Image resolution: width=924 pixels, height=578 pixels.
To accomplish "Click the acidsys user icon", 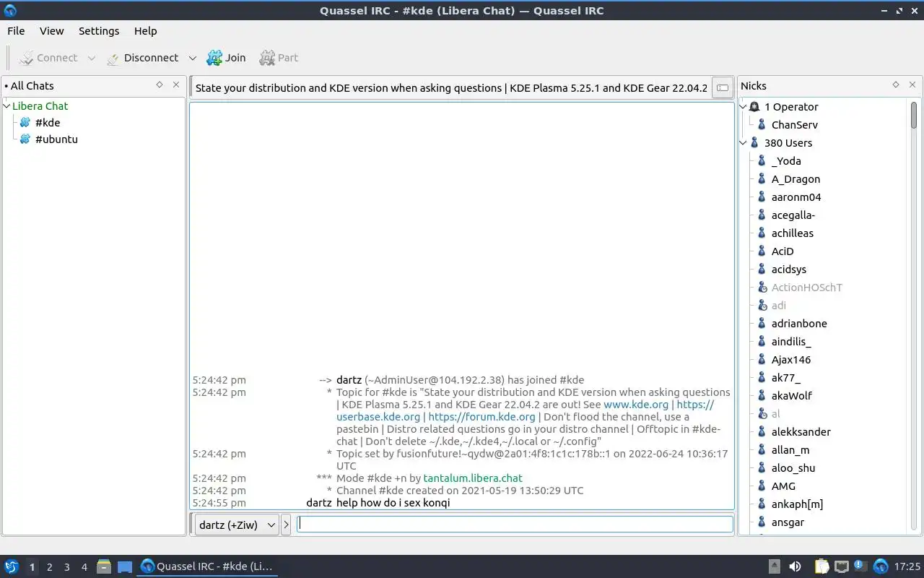I will point(762,269).
